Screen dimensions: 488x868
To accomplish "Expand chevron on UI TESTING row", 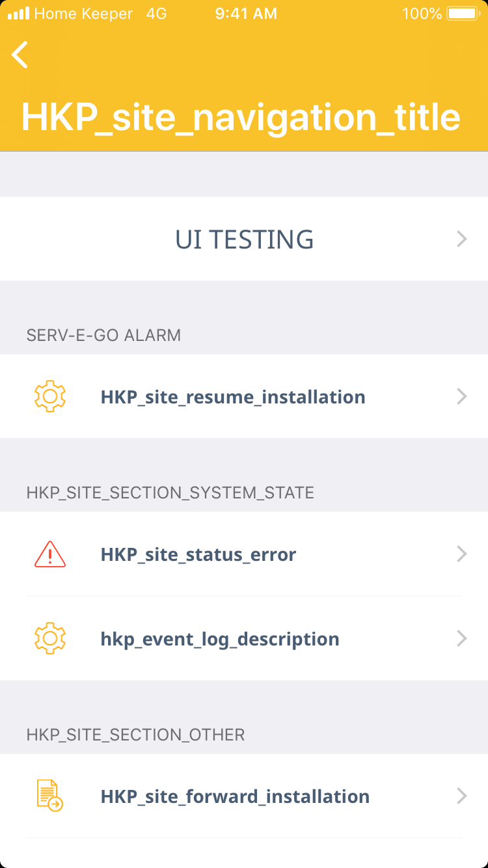I will (462, 239).
